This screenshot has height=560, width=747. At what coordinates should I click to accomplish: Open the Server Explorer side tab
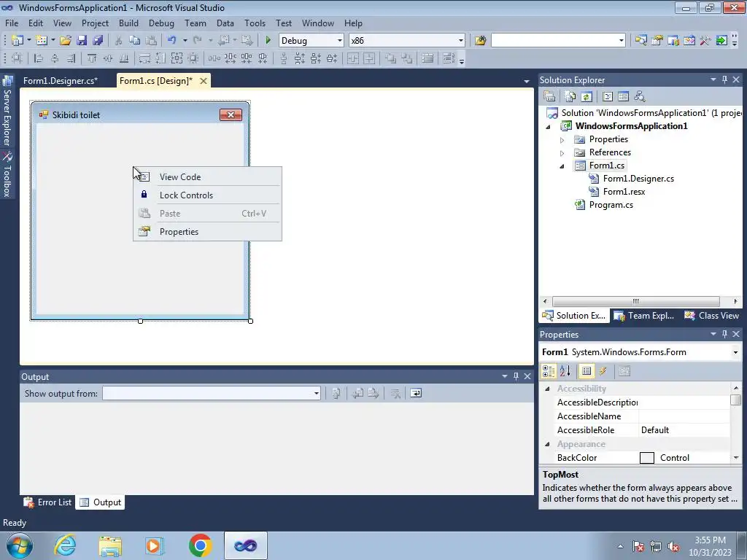(7, 111)
